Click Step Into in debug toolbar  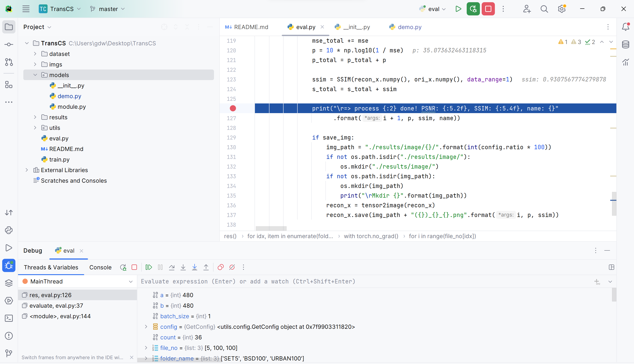click(183, 267)
